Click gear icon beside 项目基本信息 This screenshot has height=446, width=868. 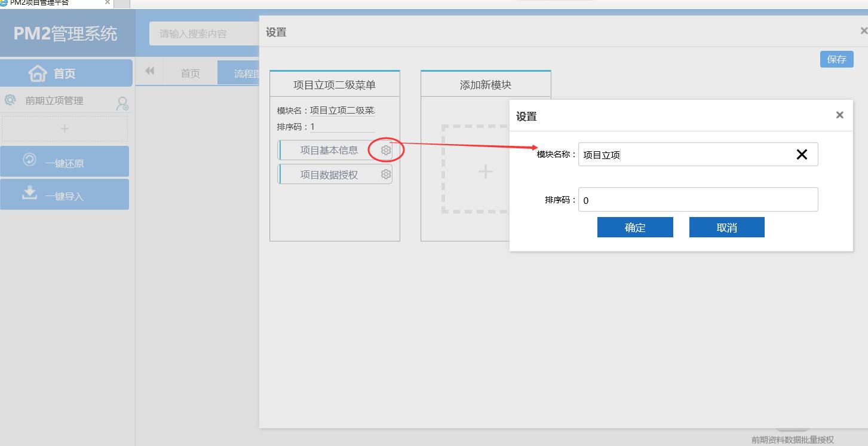386,151
